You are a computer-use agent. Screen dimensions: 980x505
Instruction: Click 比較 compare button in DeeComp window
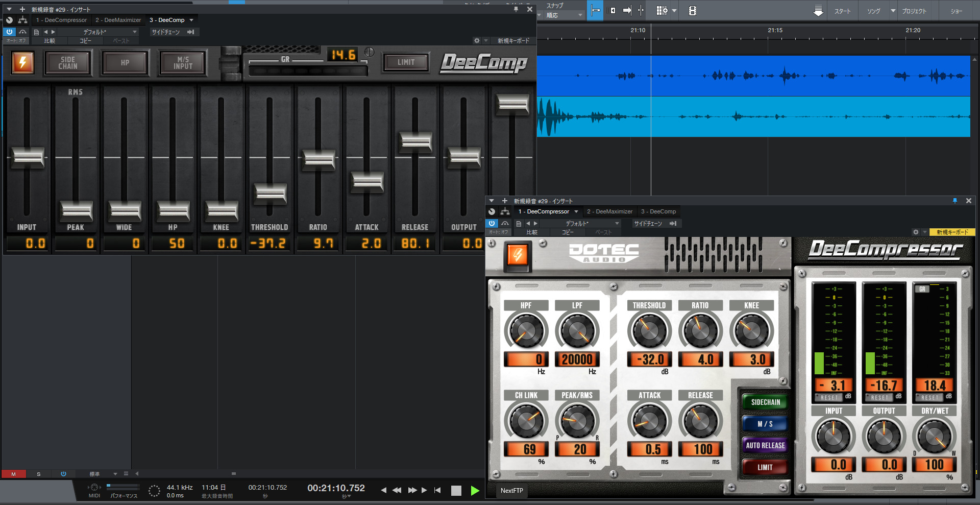50,41
